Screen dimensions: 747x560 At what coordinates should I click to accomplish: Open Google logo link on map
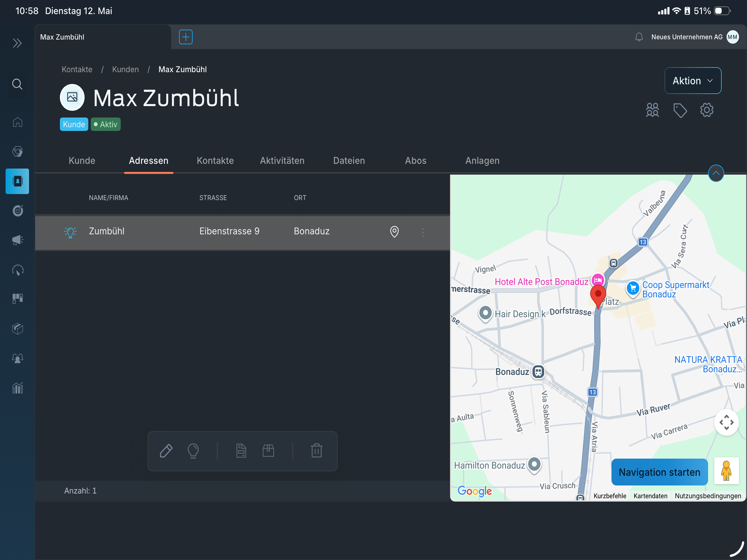[474, 491]
